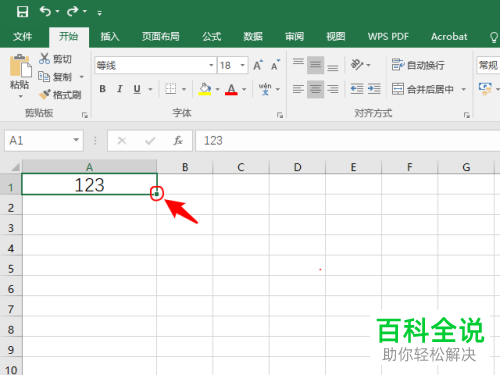Screen dimensions: 500x375
Task: Center text horizontally
Action: 315,89
